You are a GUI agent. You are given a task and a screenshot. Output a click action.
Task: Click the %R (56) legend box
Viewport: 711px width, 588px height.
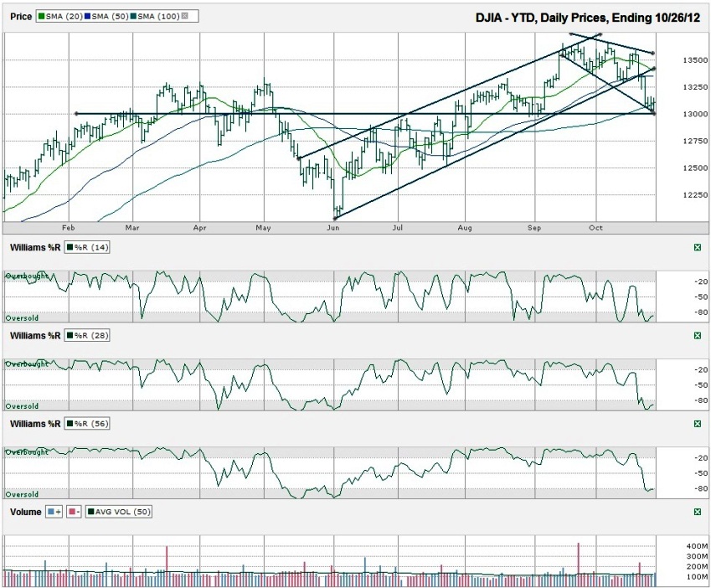(87, 424)
